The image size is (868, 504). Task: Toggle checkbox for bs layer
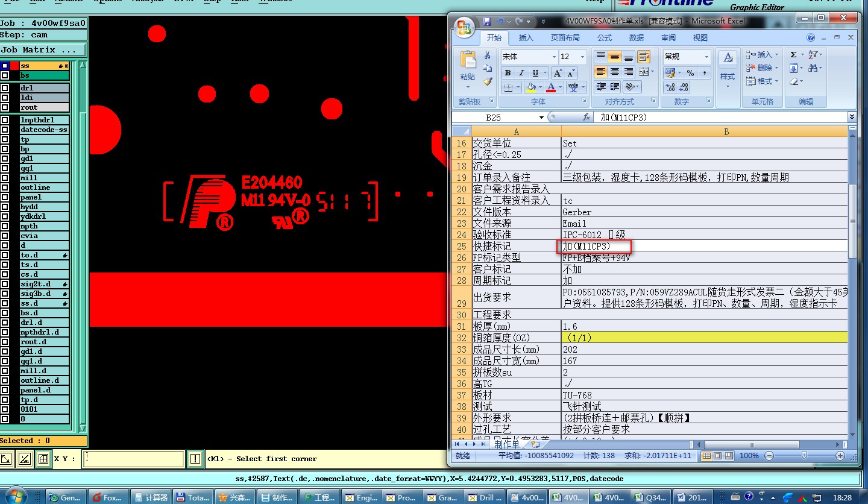[5, 75]
